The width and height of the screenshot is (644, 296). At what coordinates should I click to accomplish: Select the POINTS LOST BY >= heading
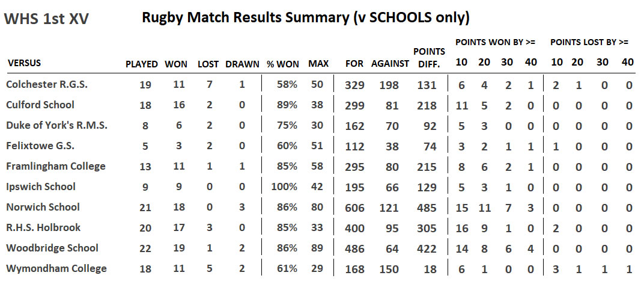coord(589,42)
